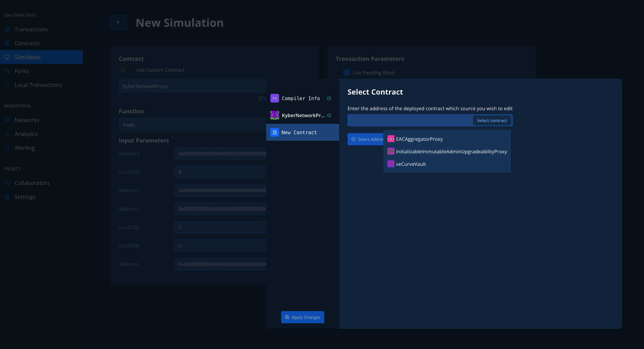644x349 pixels.
Task: Click the Input Parameters heading
Action: coord(144,140)
